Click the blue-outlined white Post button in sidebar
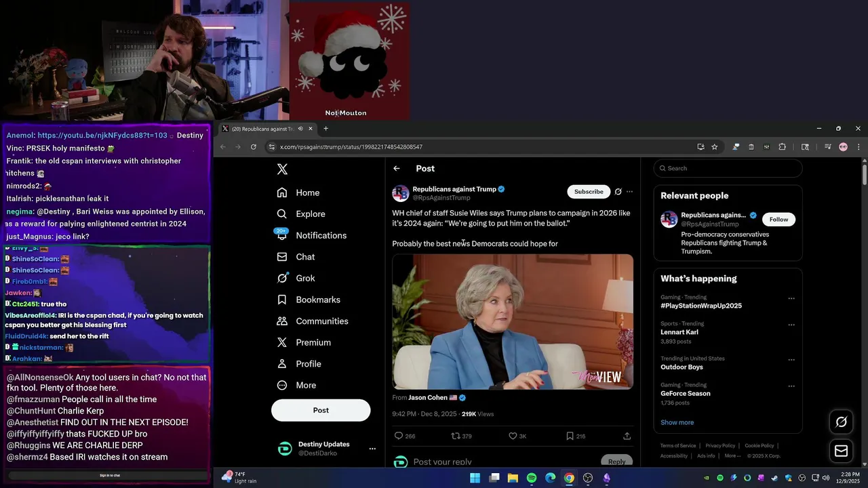Viewport: 868px width, 488px height. tap(321, 410)
